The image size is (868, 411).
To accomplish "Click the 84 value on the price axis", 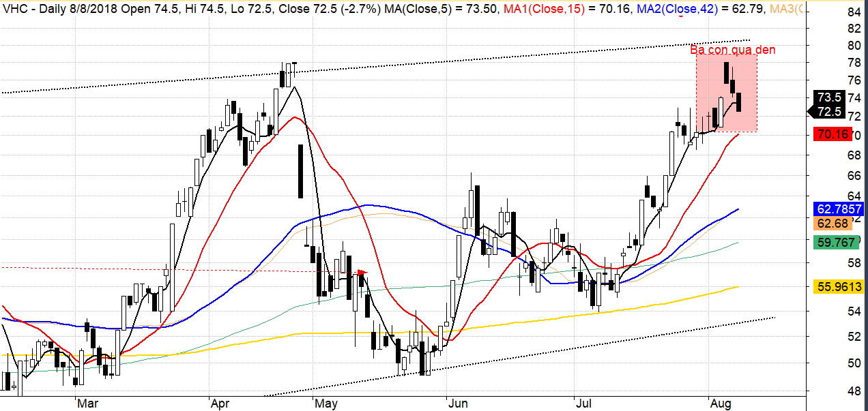I will 835,12.
